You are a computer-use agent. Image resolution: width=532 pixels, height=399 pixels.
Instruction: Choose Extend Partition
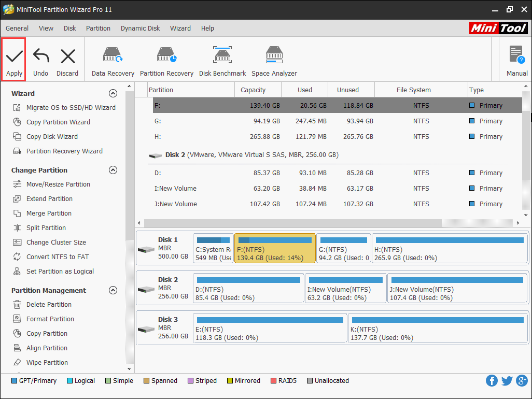(x=43, y=199)
